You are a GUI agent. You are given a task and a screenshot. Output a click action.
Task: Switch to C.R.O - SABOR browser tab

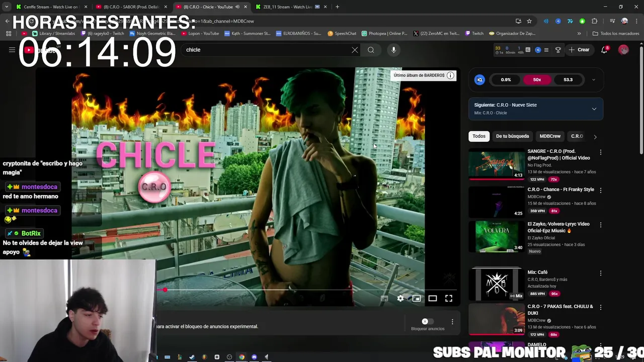132,7
